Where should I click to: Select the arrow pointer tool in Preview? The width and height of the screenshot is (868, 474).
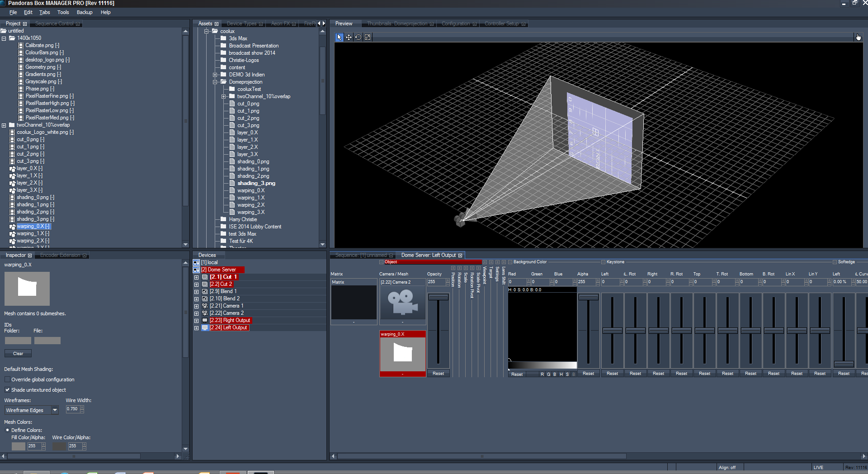[340, 37]
